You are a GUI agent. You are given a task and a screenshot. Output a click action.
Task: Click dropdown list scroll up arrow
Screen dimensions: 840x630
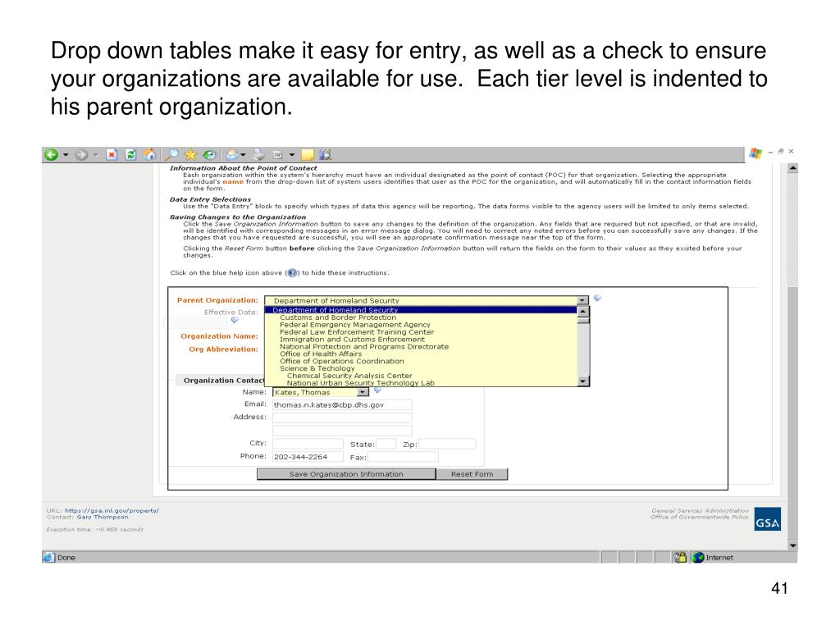click(x=583, y=311)
